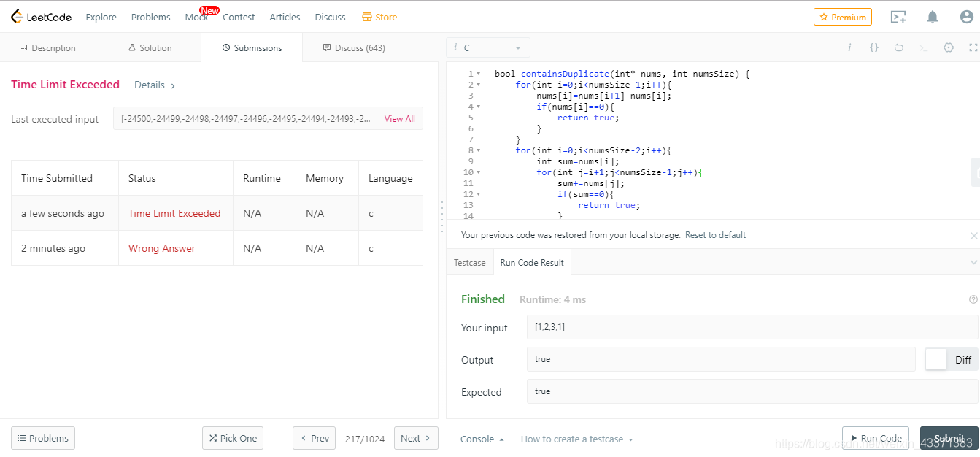View submission Details link

point(155,85)
